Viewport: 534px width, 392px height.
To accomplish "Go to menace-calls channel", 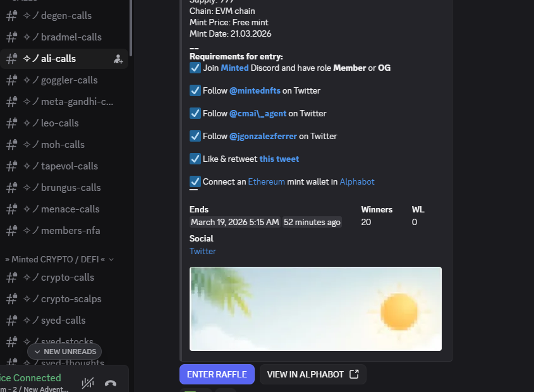I will pyautogui.click(x=64, y=209).
